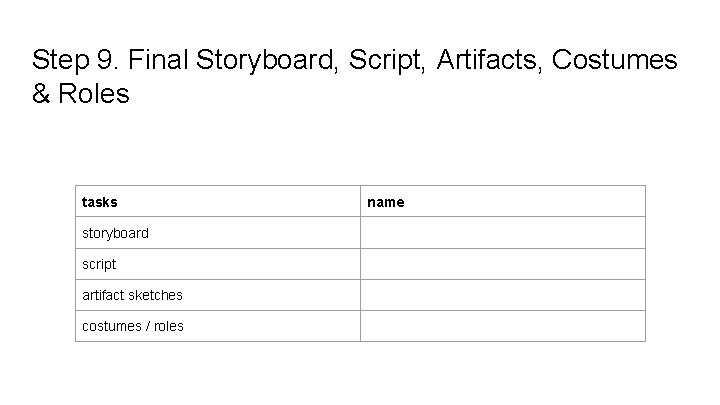The image size is (720, 405).
Task: Click '& Roles' in the title
Action: point(80,95)
